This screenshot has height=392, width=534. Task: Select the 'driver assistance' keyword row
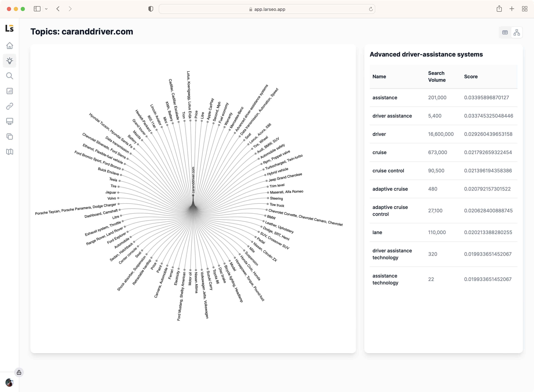point(444,116)
